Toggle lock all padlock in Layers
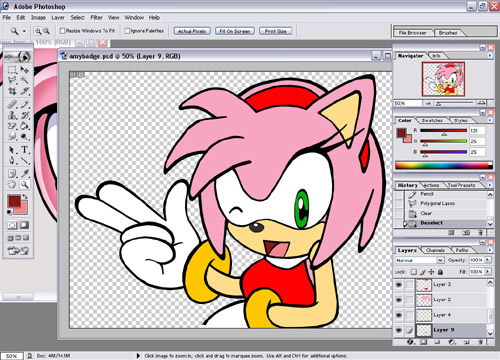Screen dimensions: 500x360 (440, 272)
